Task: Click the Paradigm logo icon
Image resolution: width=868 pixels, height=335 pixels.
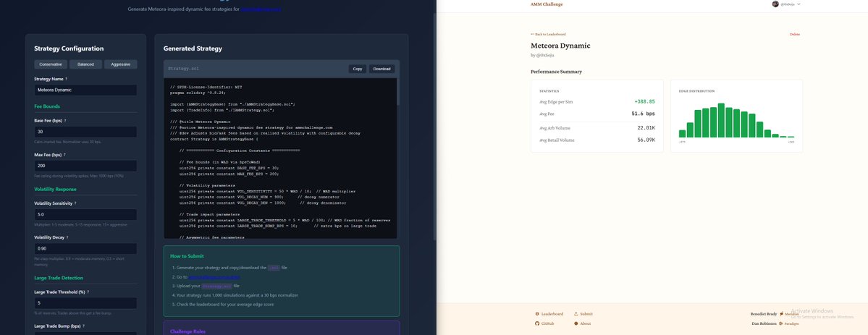Action: tap(781, 323)
